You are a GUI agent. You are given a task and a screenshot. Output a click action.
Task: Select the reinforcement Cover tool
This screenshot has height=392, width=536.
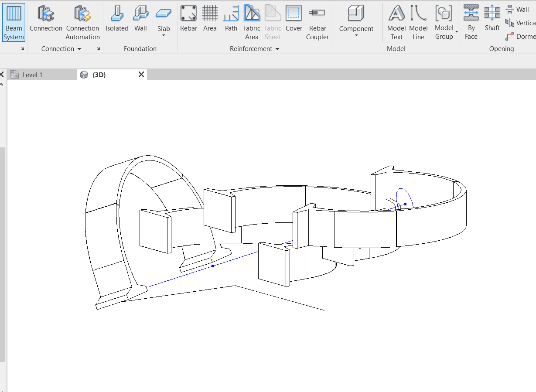(x=294, y=19)
